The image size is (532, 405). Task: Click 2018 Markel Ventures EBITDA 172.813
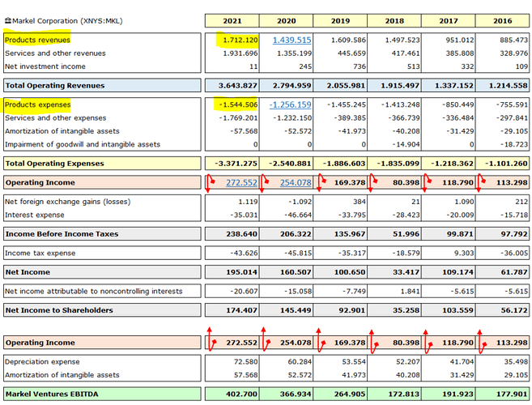click(404, 394)
